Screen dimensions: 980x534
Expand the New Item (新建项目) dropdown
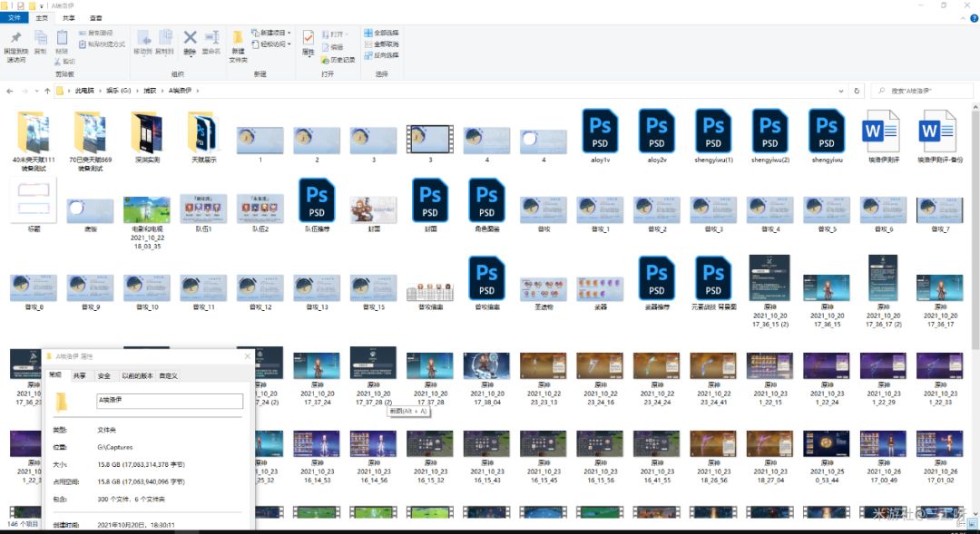(x=272, y=33)
